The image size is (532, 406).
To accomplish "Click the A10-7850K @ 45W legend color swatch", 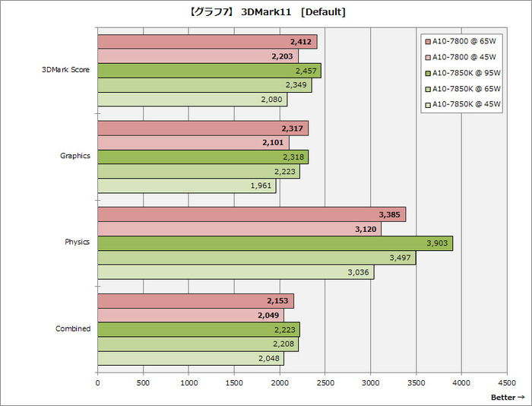I will click(428, 105).
